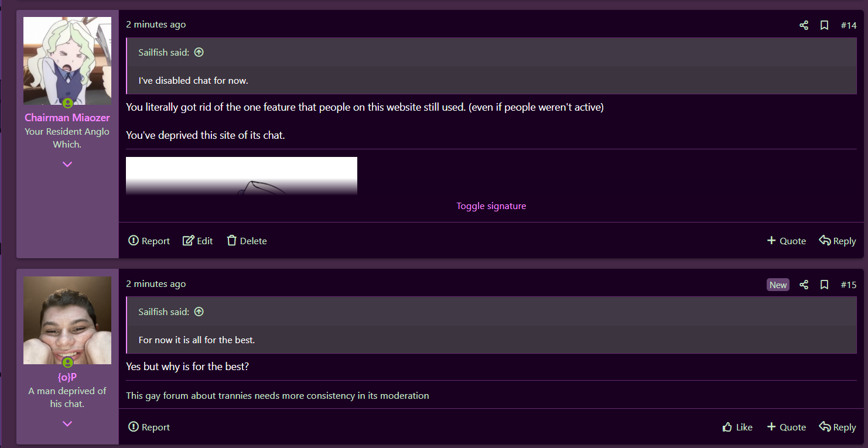Screen dimensions: 868x448
Task: Click the timestamp on post #15
Action: tap(156, 284)
